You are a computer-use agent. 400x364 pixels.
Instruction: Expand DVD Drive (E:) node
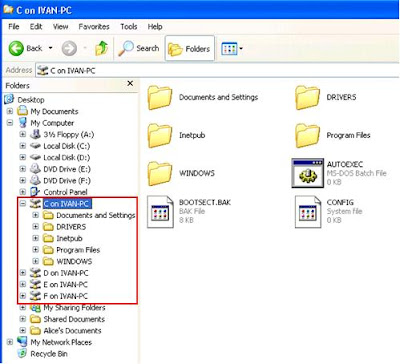pyautogui.click(x=23, y=169)
